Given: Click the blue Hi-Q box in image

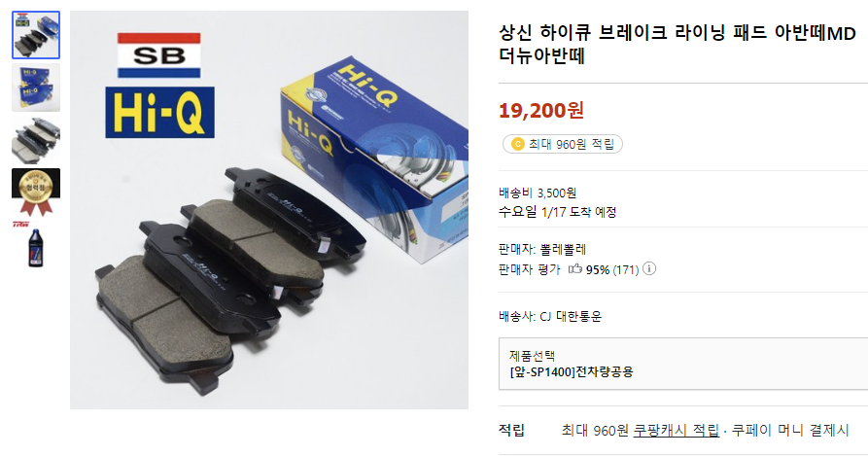Looking at the screenshot, I should click(x=374, y=158).
